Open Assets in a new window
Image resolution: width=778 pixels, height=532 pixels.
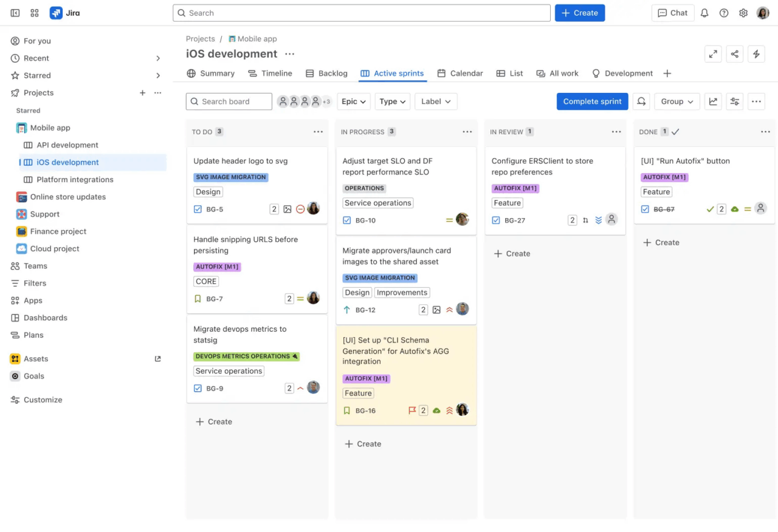157,358
